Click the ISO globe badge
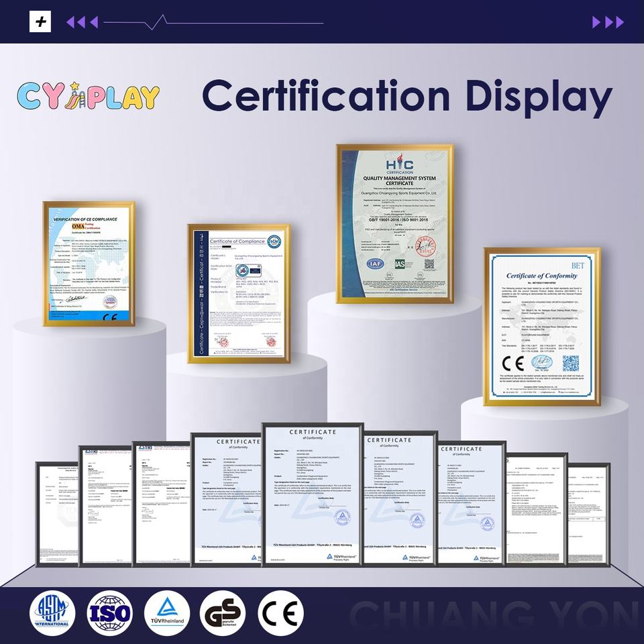Image resolution: width=644 pixels, height=644 pixels. pyautogui.click(x=109, y=612)
